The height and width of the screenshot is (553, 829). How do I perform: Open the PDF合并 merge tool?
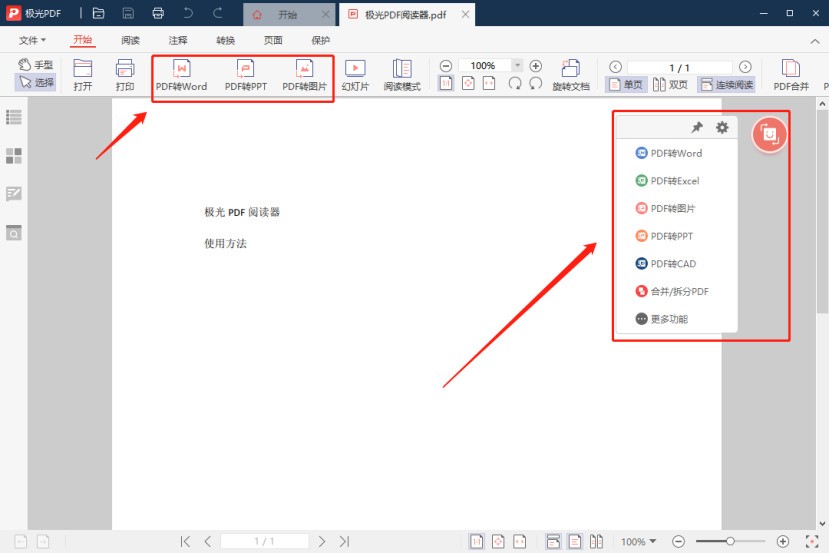pos(791,75)
